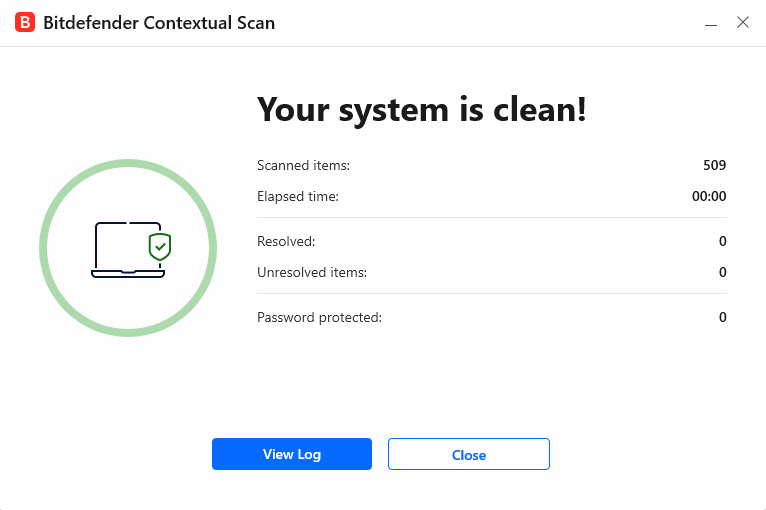Click the Resolved count value
Image resolution: width=766 pixels, height=510 pixels.
pyautogui.click(x=722, y=242)
